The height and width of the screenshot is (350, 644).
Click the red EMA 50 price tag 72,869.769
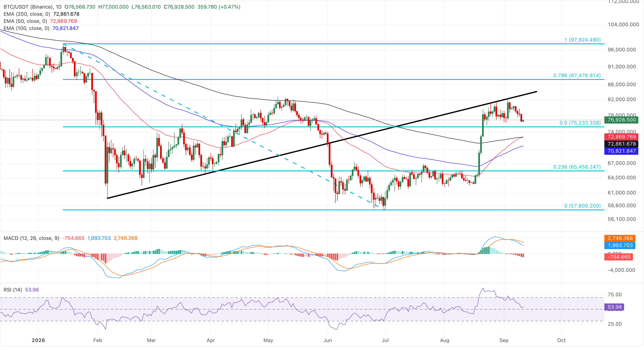[x=621, y=137]
